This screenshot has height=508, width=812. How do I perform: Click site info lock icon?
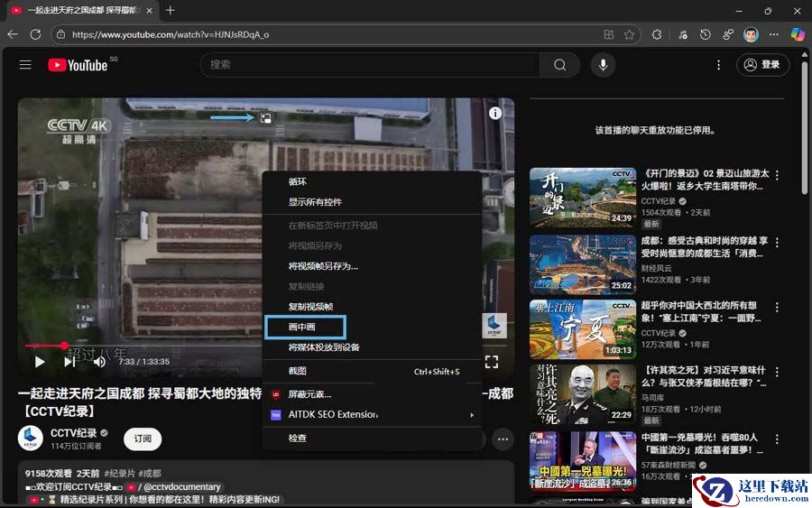click(61, 34)
